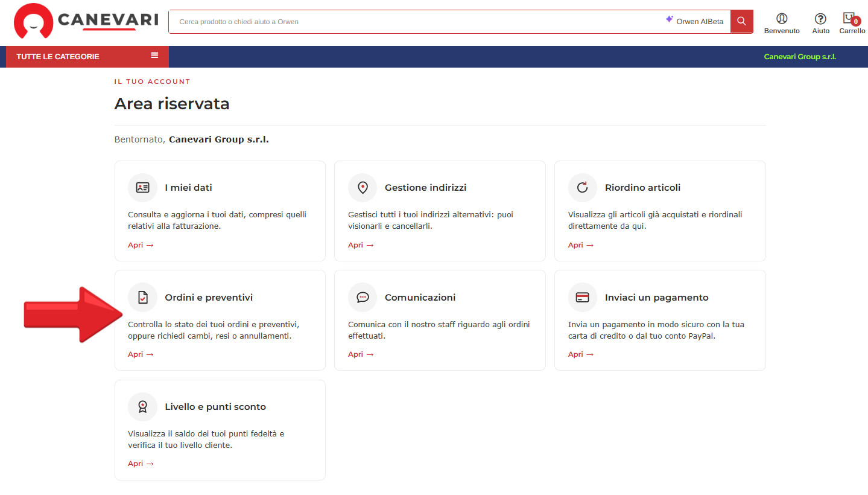
Task: Click Apri link under I miei dati
Action: [141, 245]
